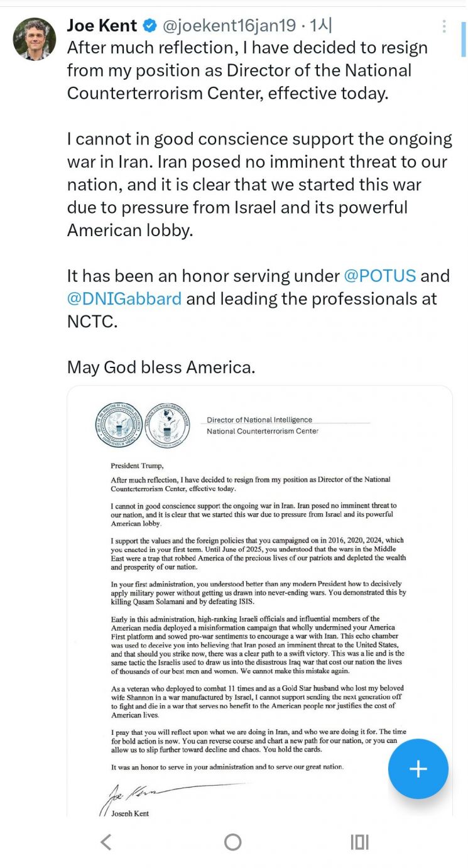
Task: Tap the "May God bless America." line
Action: coord(161,367)
